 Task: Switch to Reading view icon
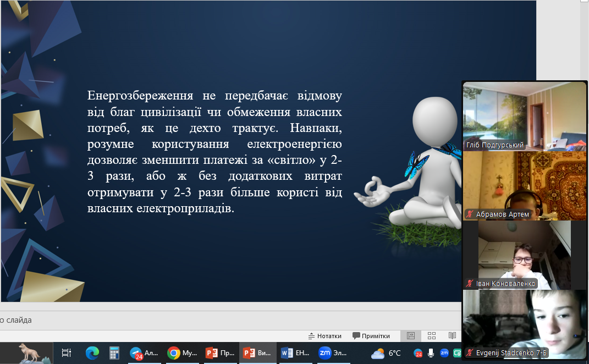coord(452,336)
